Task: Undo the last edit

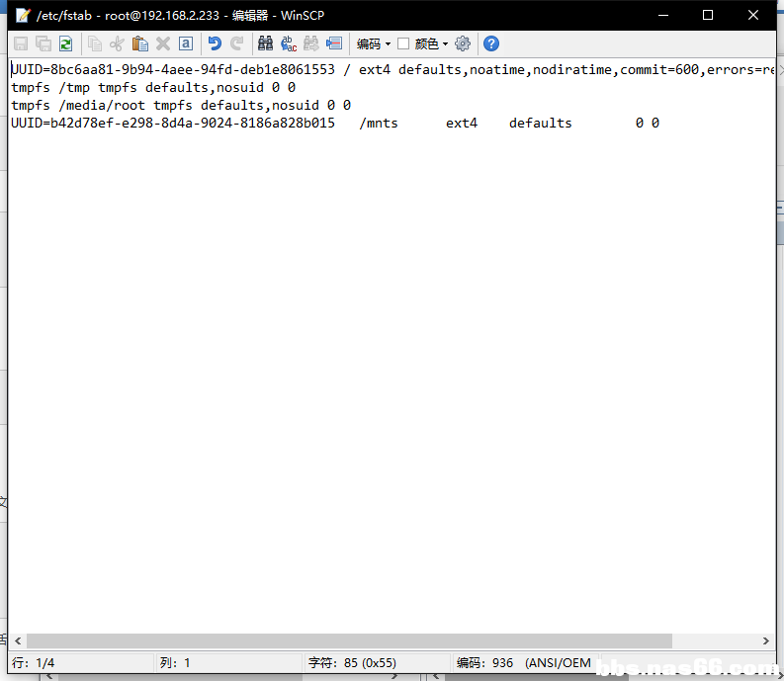Action: (x=215, y=43)
